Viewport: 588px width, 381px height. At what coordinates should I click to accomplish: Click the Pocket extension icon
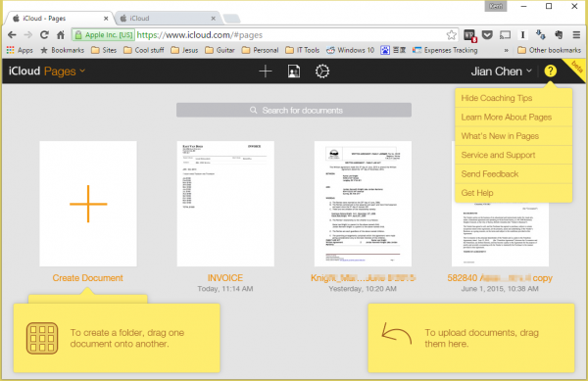tap(487, 35)
